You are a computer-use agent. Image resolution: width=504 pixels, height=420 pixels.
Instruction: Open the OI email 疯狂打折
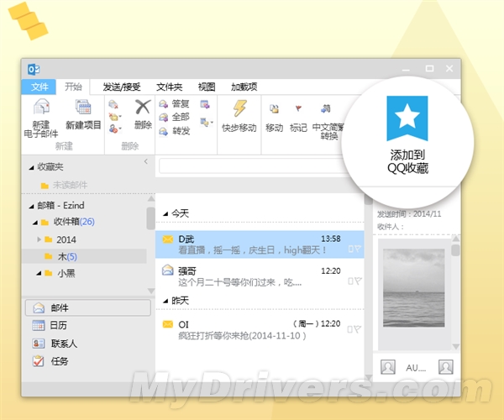(260, 329)
